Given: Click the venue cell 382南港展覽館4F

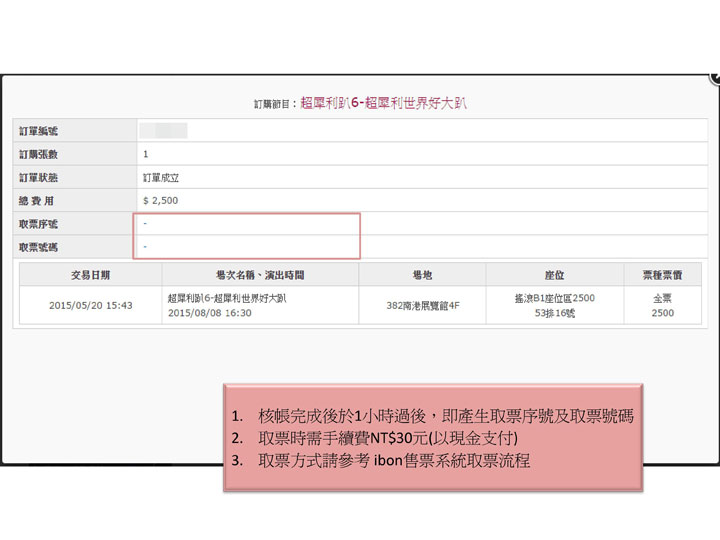Looking at the screenshot, I should tap(422, 306).
